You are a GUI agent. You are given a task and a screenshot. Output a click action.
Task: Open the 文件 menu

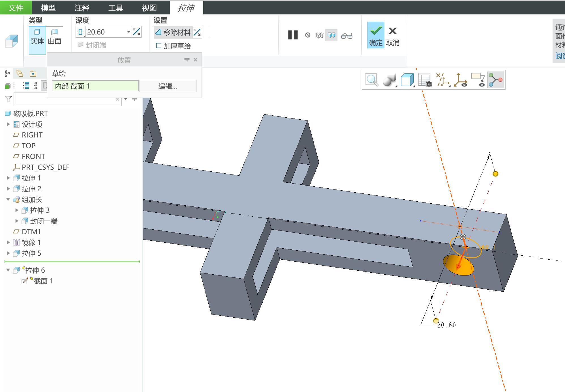(16, 8)
